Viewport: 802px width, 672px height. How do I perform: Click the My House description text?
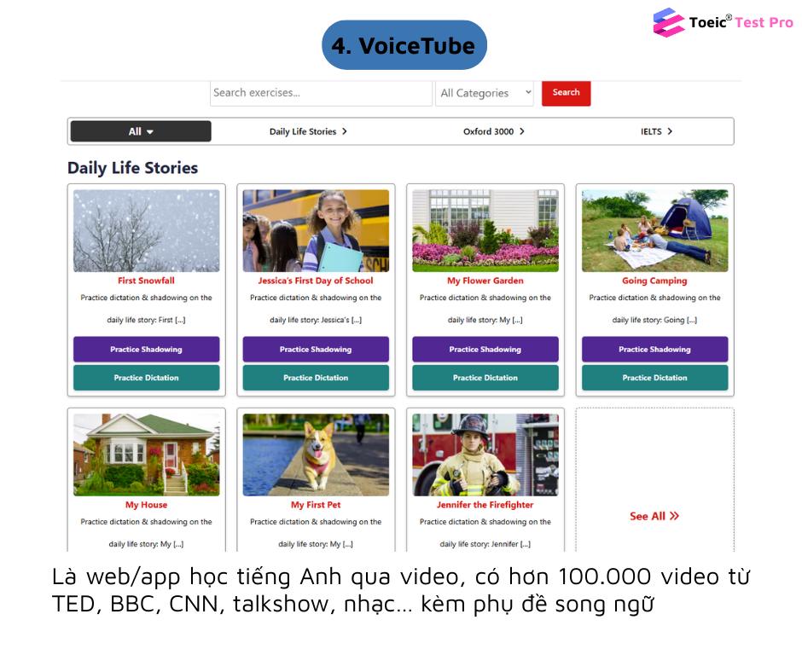146,533
